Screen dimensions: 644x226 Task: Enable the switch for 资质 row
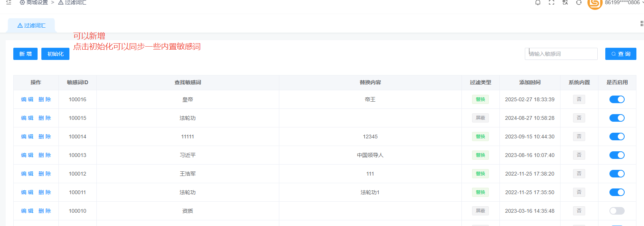click(x=617, y=211)
